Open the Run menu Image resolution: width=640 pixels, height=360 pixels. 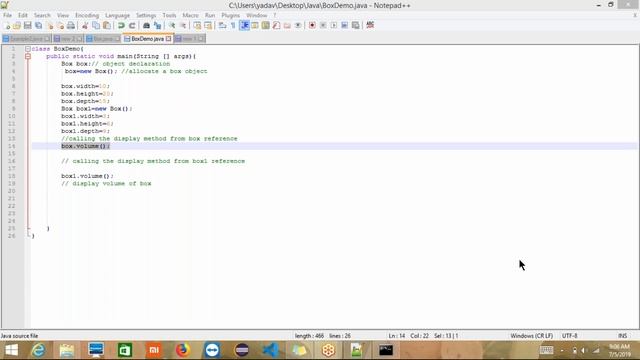coord(210,15)
